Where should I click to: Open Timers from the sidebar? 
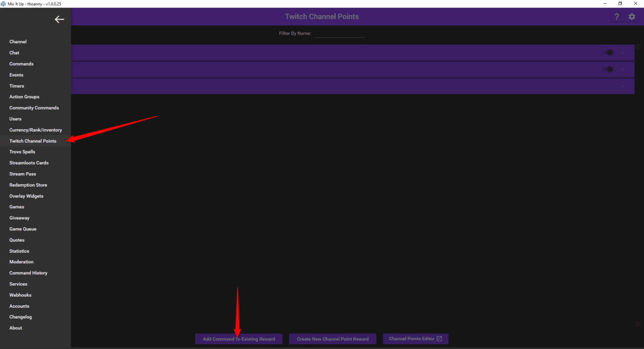coord(17,86)
